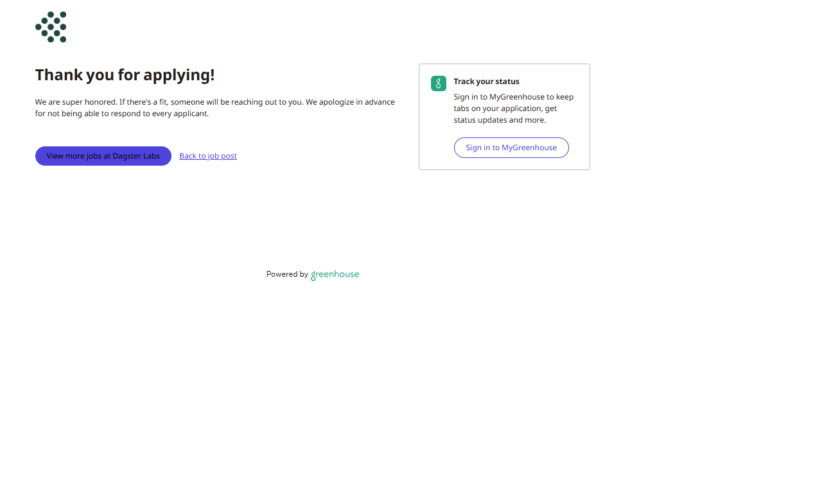
Task: Click 'for not being able to respond' line
Action: point(121,114)
